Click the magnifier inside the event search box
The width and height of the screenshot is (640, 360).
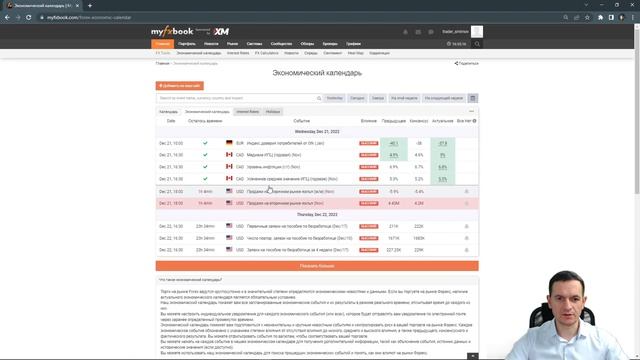pyautogui.click(x=319, y=98)
